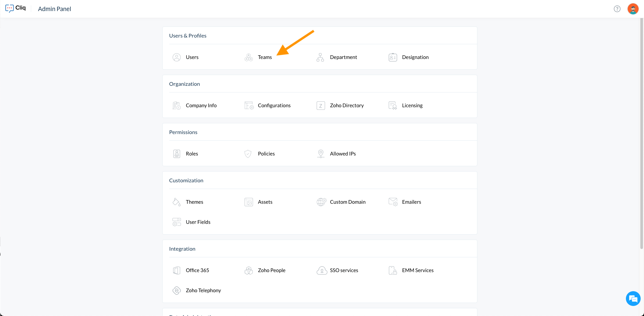The width and height of the screenshot is (644, 316).
Task: Navigate to Zoho Directory
Action: (x=347, y=106)
